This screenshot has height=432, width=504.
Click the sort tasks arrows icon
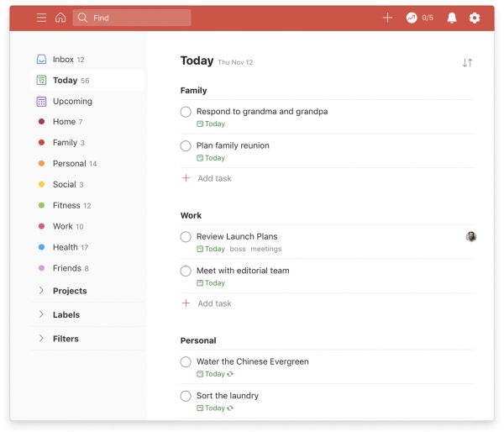(467, 62)
